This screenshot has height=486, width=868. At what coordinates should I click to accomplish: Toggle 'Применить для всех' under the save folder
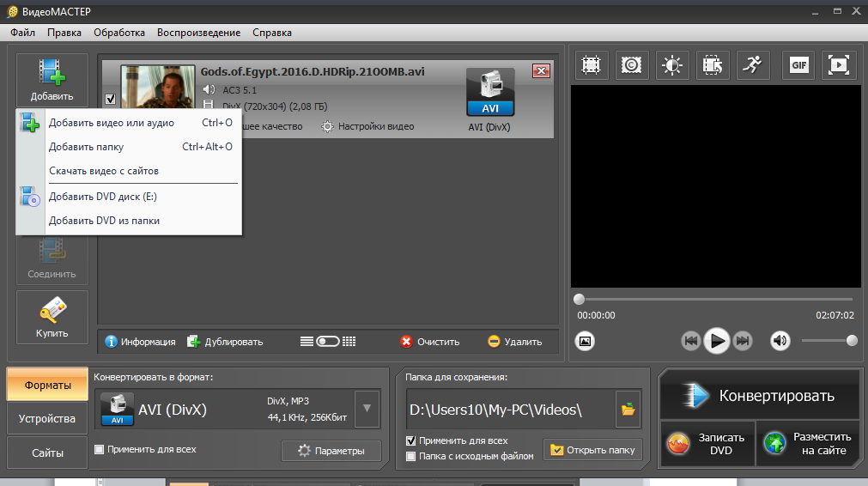click(x=411, y=440)
